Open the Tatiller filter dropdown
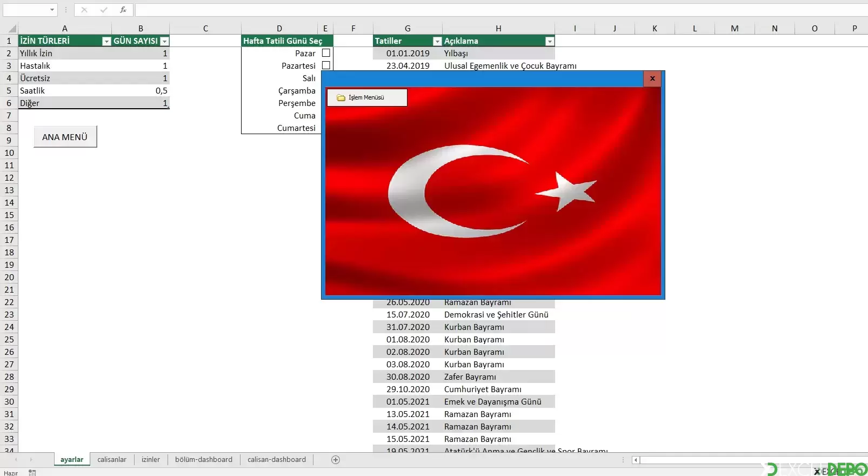This screenshot has height=476, width=868. (x=437, y=41)
